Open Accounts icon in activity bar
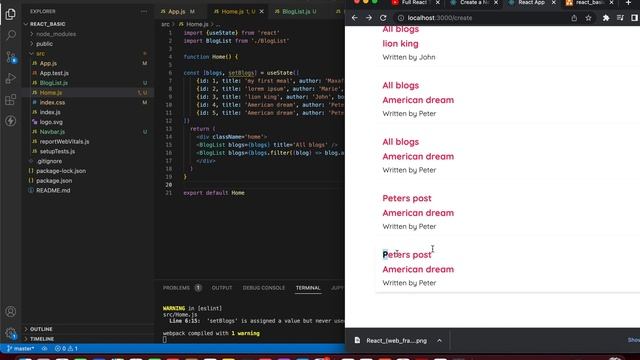 [11, 312]
